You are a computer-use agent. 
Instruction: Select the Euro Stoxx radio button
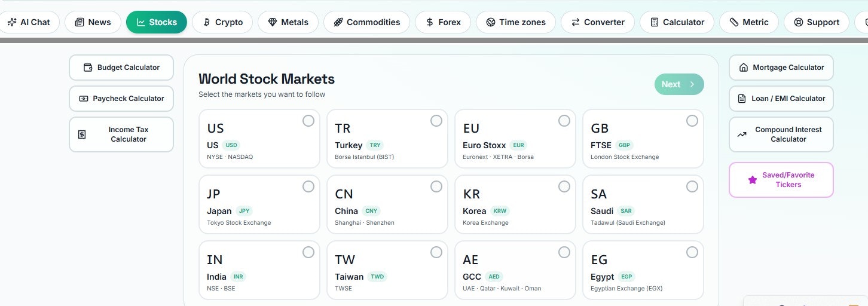coord(564,121)
